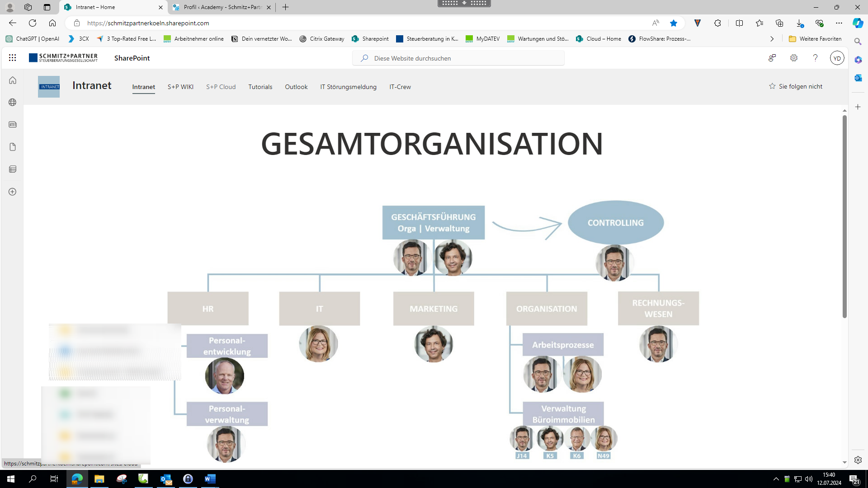Open My lists icon in left sidebar
This screenshot has width=868, height=488.
(13, 169)
